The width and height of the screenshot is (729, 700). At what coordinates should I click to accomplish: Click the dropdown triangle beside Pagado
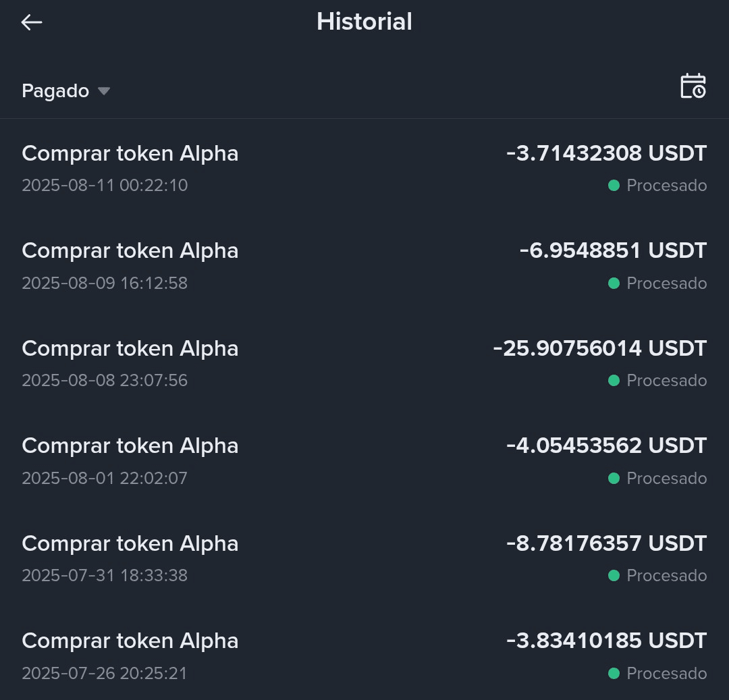click(104, 91)
